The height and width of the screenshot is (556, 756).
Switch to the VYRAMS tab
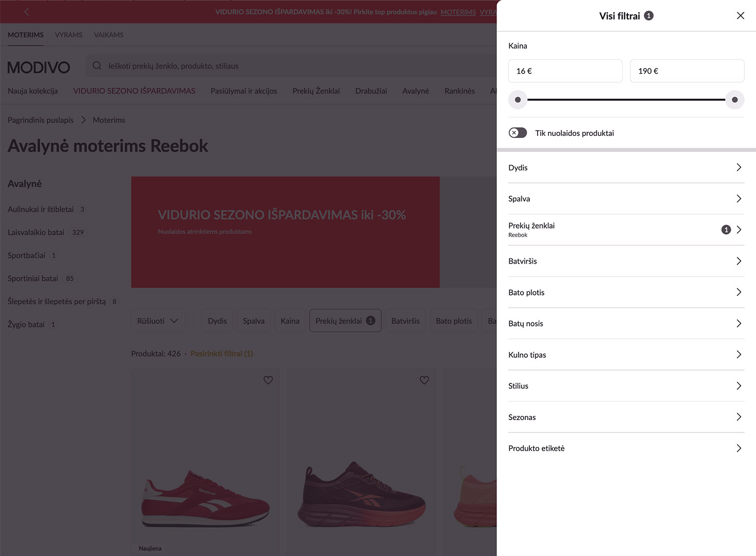tap(68, 35)
